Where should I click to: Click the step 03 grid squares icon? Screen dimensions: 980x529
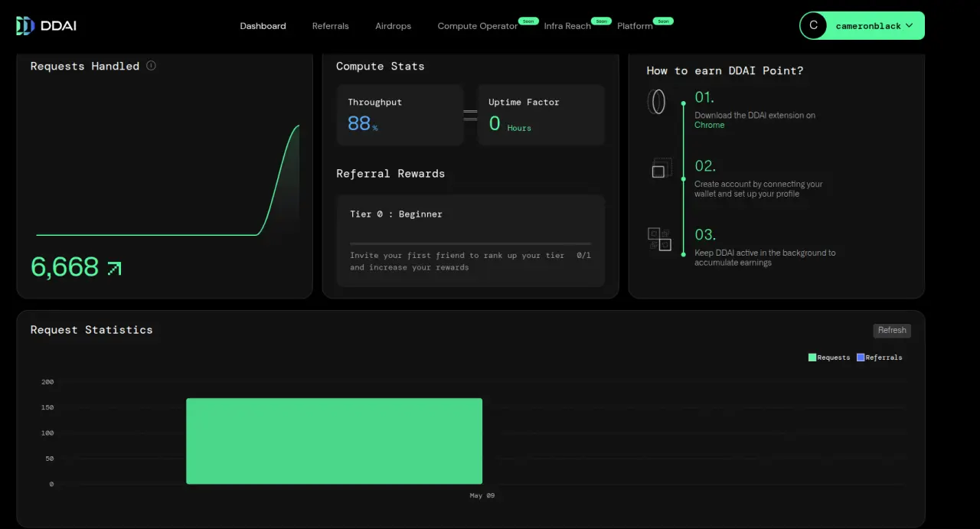coord(659,239)
